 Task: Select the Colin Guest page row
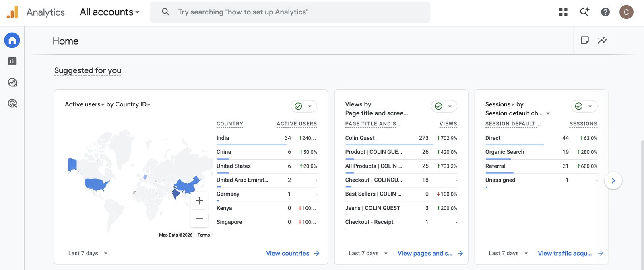(401, 138)
